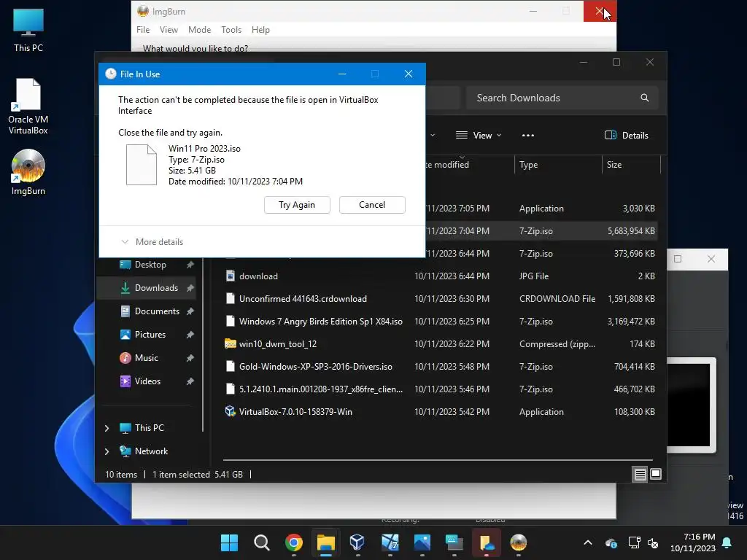Screen dimensions: 747x560
Task: Open the notification bell icon
Action: tap(727, 542)
